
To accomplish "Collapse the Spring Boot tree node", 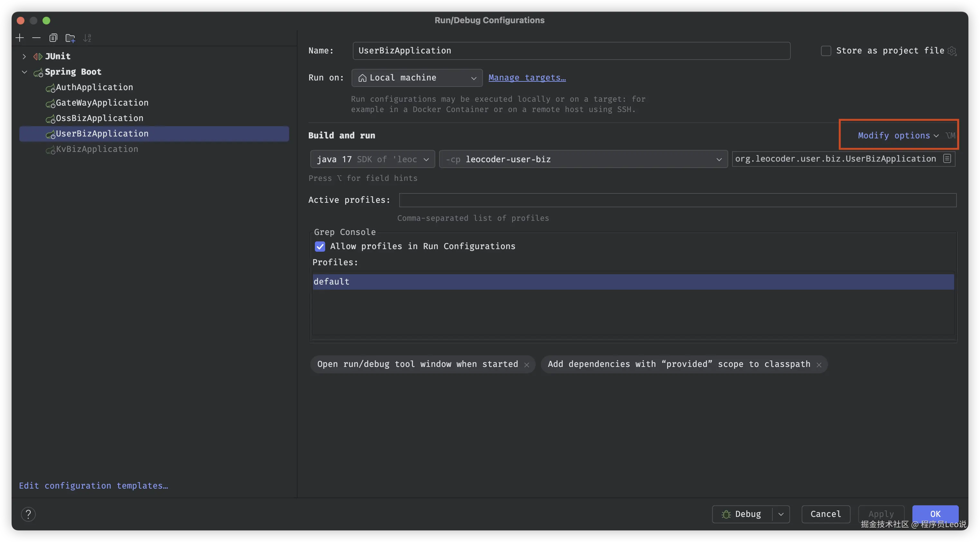I will tap(24, 72).
